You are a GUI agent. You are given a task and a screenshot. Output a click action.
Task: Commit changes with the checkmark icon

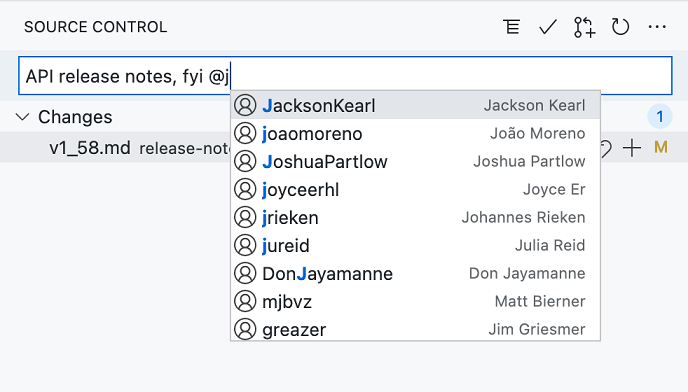548,27
